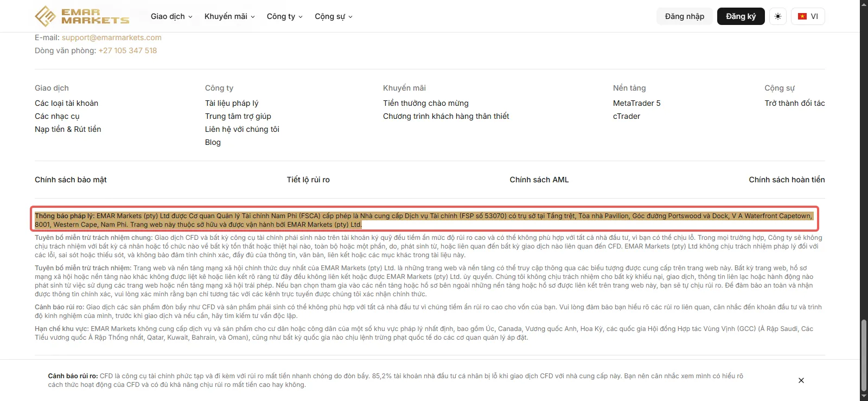Click the Đăng nhập button
This screenshot has width=868, height=401.
point(685,16)
